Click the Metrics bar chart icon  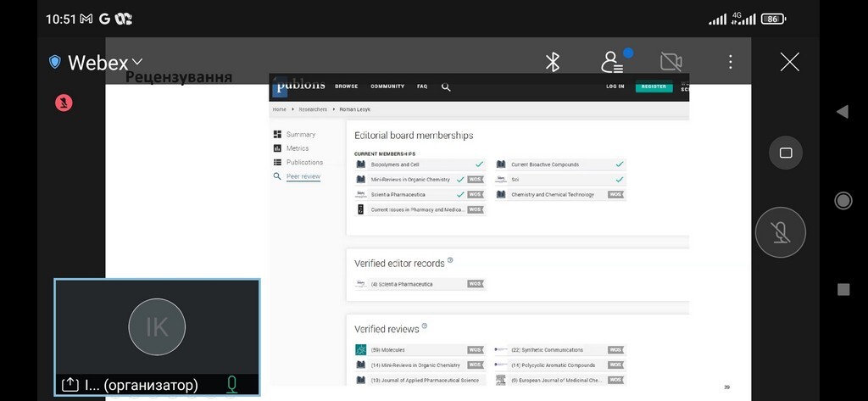coord(277,148)
